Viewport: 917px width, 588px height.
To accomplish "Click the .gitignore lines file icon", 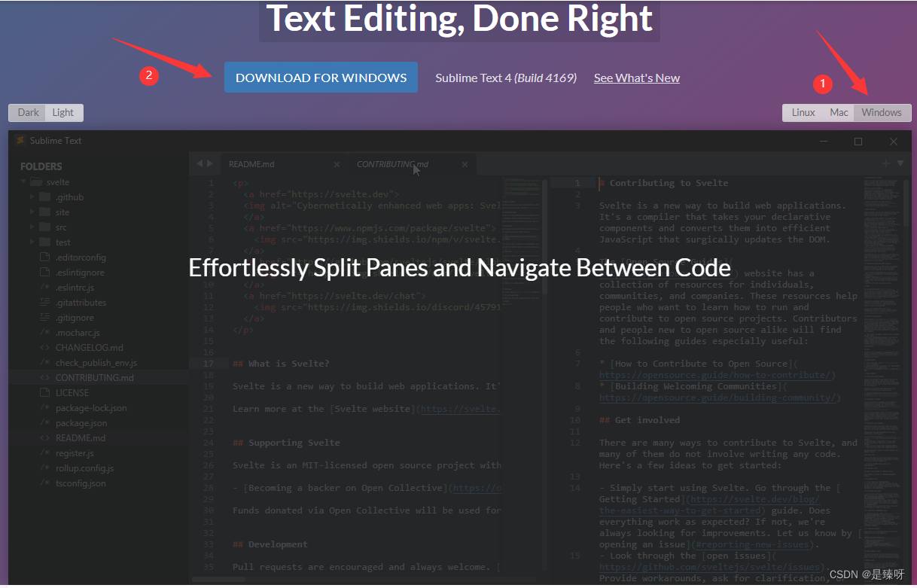I will [44, 318].
